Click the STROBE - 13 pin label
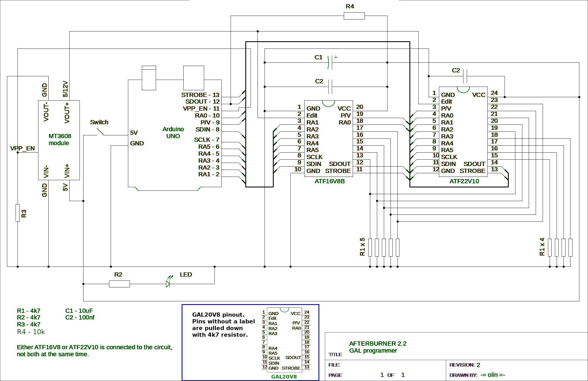The image size is (588, 381). 200,95
